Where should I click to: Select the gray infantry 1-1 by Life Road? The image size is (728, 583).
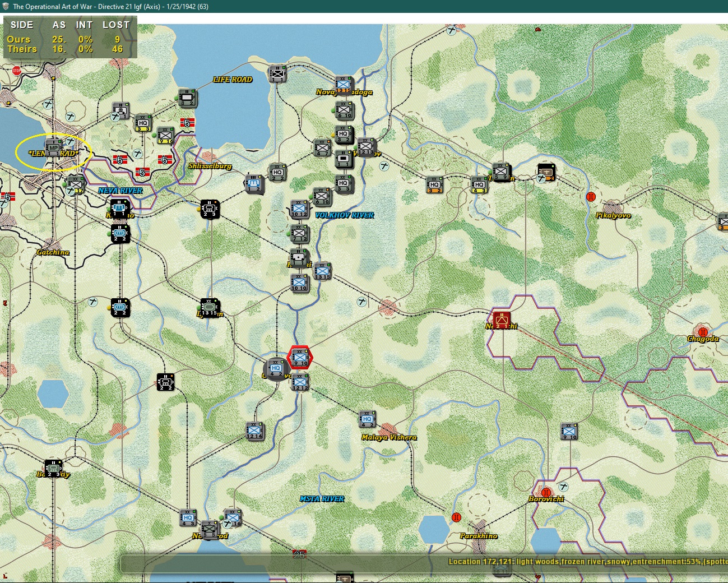tap(277, 73)
